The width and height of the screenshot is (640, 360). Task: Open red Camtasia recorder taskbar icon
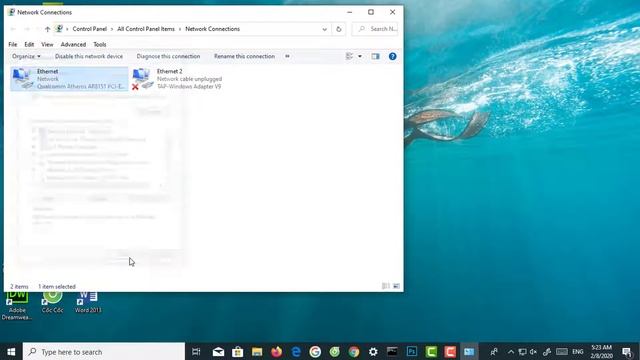click(x=450, y=352)
